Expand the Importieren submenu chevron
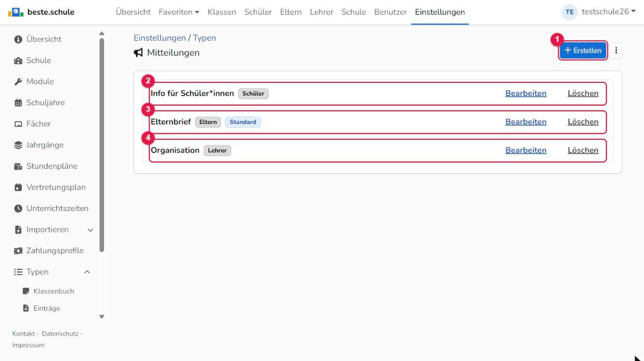 90,230
